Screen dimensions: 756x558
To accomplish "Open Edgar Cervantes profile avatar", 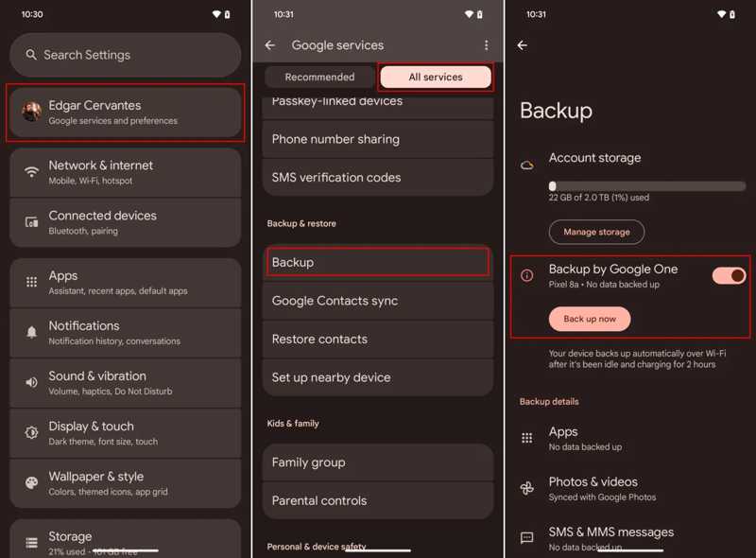I will point(32,112).
